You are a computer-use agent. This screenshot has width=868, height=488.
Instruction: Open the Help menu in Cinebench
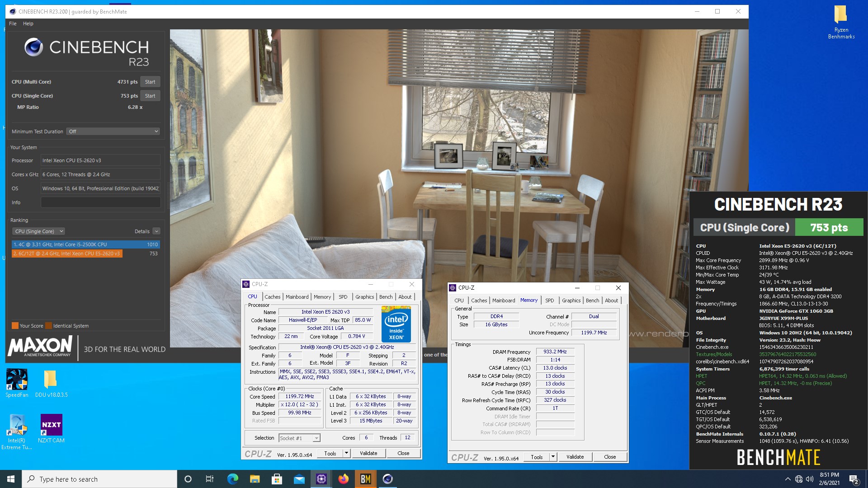click(28, 23)
